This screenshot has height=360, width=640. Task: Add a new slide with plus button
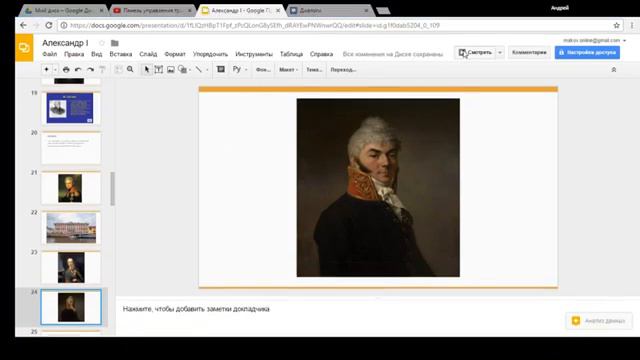coord(47,69)
